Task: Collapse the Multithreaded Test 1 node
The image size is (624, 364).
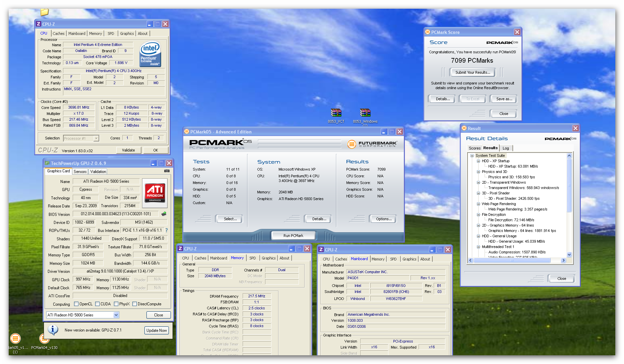Action: [478, 247]
